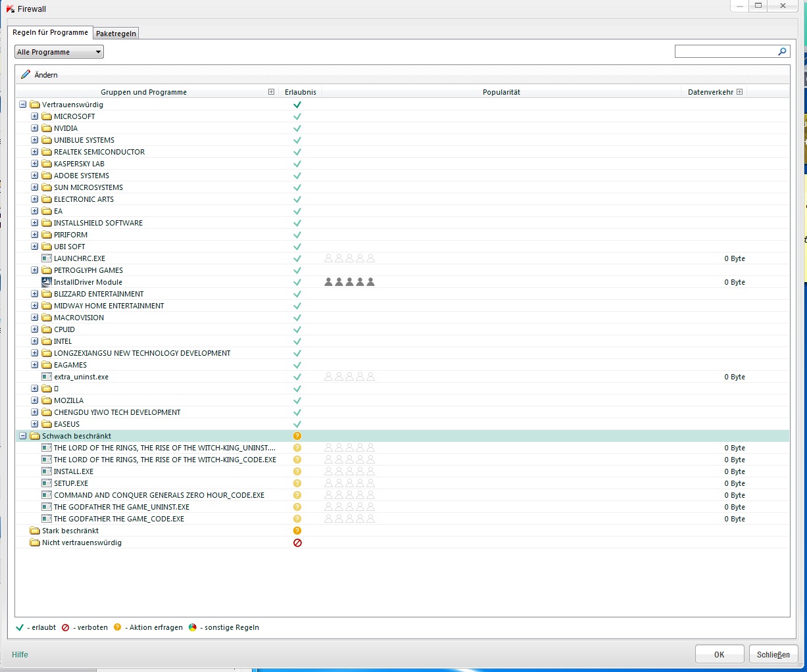Click the Schließen button
Screen dimensions: 807x672
tap(773, 654)
